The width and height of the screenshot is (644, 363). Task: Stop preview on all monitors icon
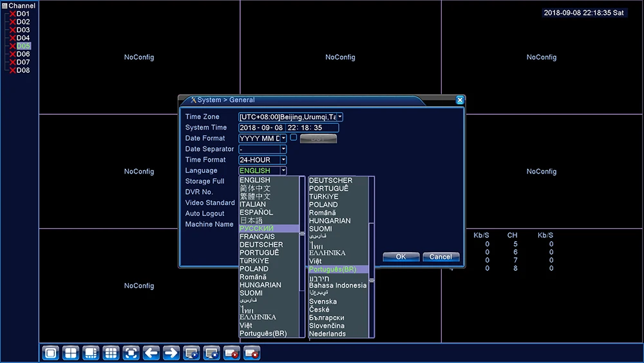coord(211,353)
